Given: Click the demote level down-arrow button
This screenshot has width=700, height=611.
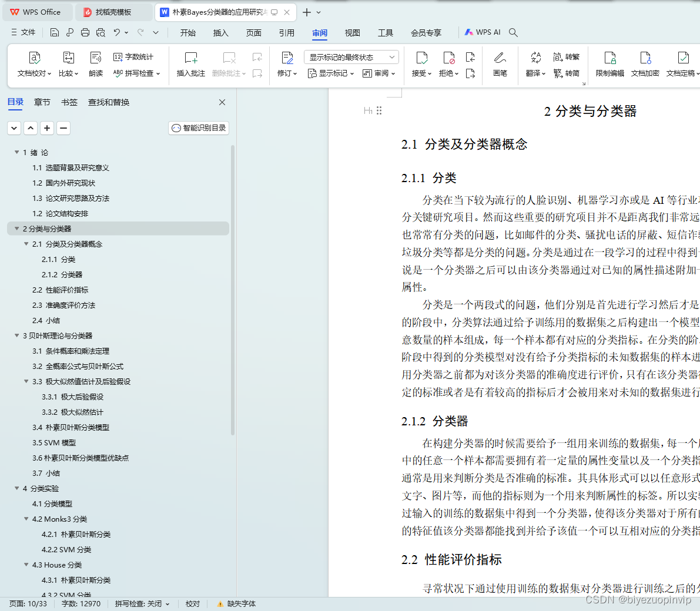Looking at the screenshot, I should point(14,128).
